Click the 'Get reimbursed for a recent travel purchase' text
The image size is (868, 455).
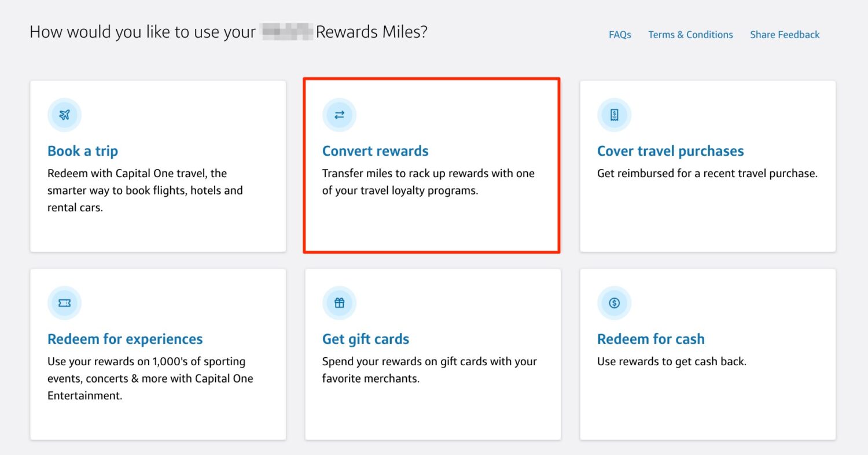point(707,174)
